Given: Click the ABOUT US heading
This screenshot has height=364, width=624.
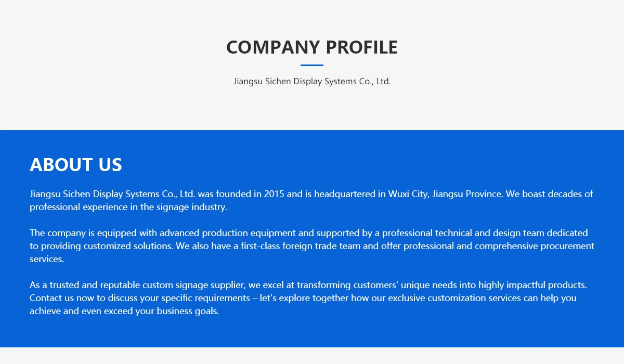Looking at the screenshot, I should coord(76,165).
